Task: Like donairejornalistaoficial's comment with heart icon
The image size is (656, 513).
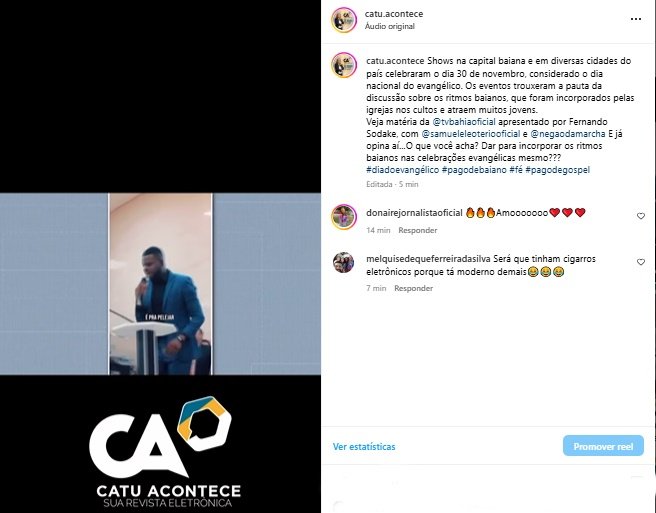Action: 641,216
